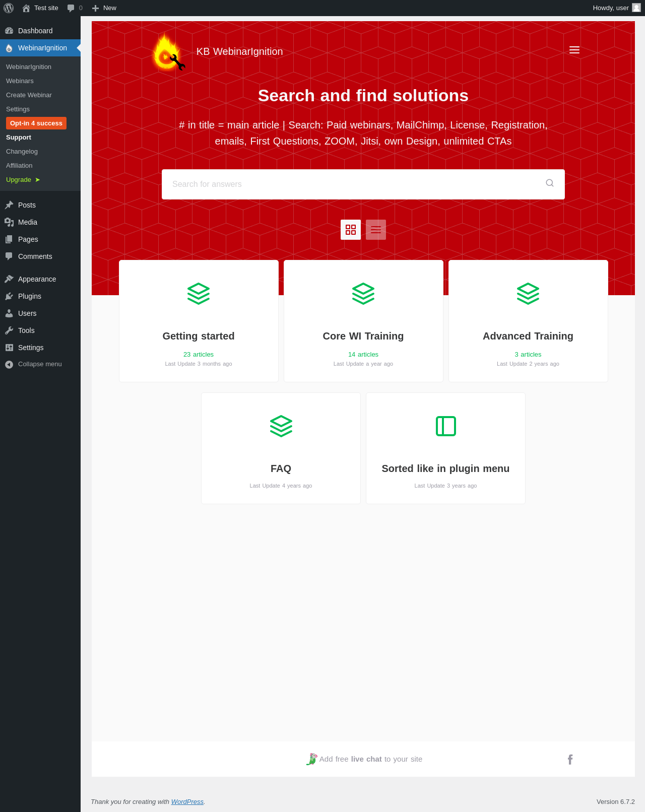Click the Comments speech bubble sidebar icon
Screen dimensions: 645x812
point(9,256)
